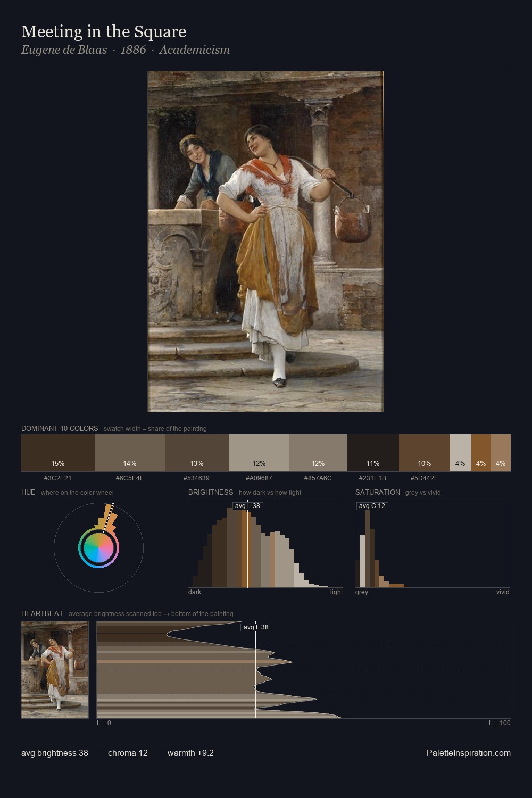Pick the 10% swatch #5D442E
532x798 pixels.
[425, 453]
